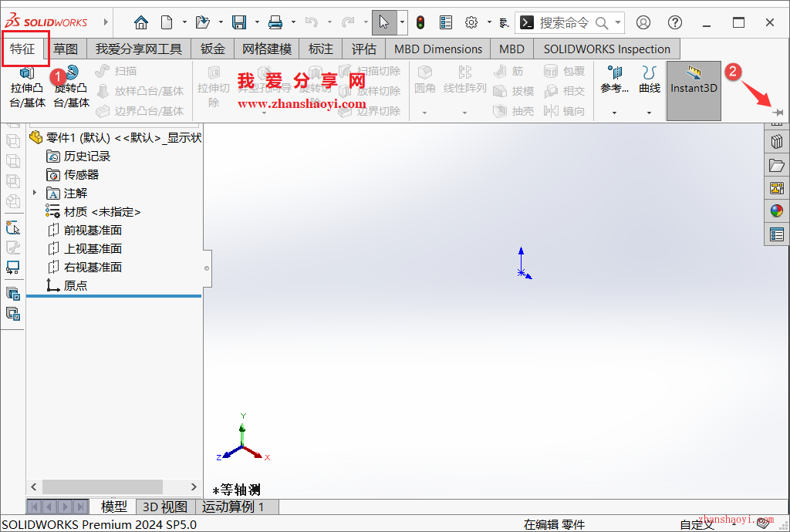Toggle Instant3D mode
790x532 pixels.
click(x=694, y=91)
